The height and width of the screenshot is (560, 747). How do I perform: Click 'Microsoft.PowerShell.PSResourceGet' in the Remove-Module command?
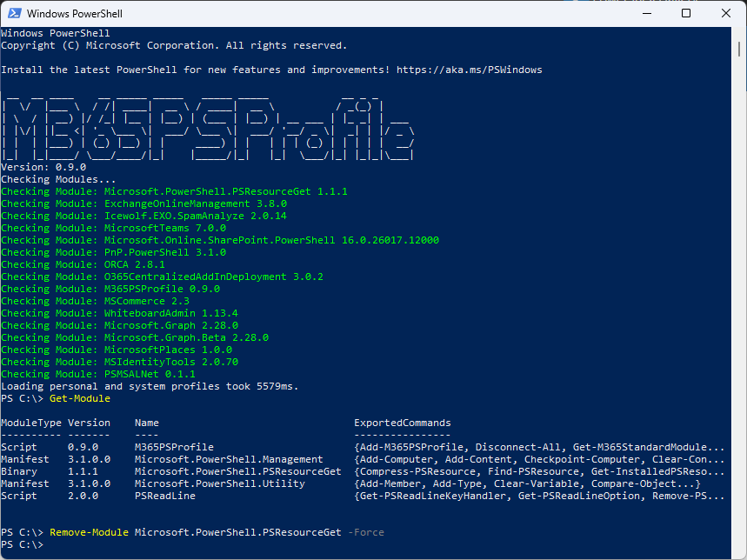click(238, 532)
